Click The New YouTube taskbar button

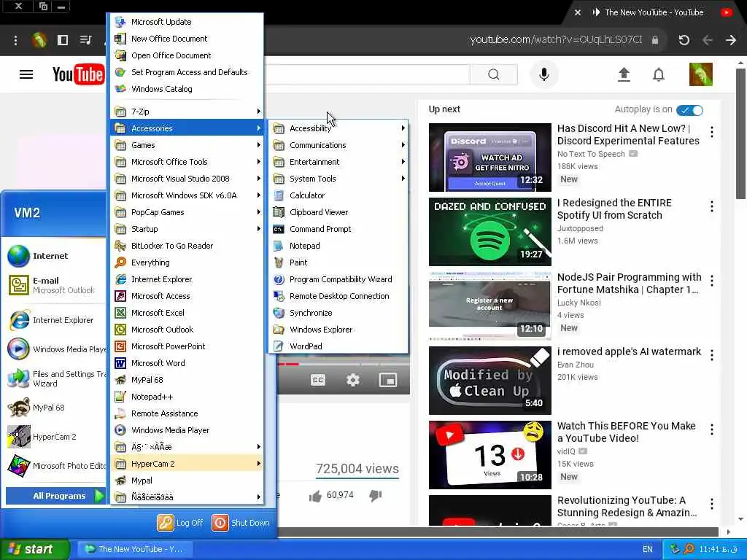point(134,549)
